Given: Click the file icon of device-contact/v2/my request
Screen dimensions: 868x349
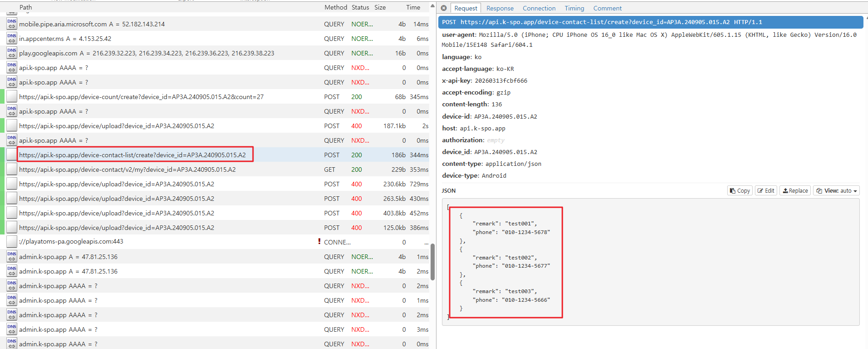Looking at the screenshot, I should [12, 170].
